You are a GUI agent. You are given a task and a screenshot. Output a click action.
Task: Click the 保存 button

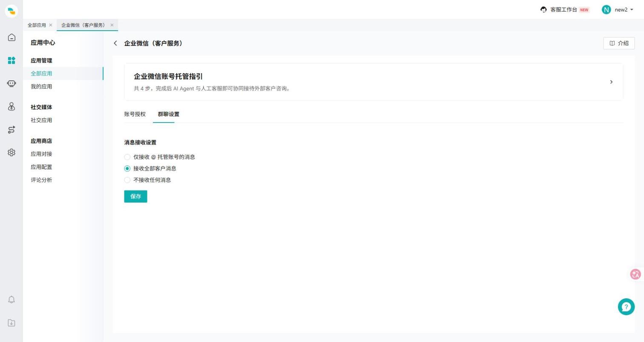pyautogui.click(x=135, y=197)
